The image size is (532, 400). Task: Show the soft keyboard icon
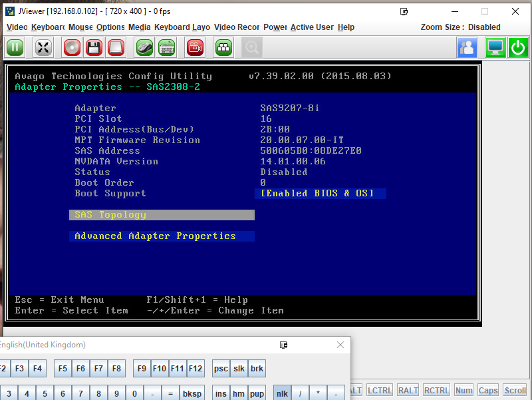coord(167,47)
